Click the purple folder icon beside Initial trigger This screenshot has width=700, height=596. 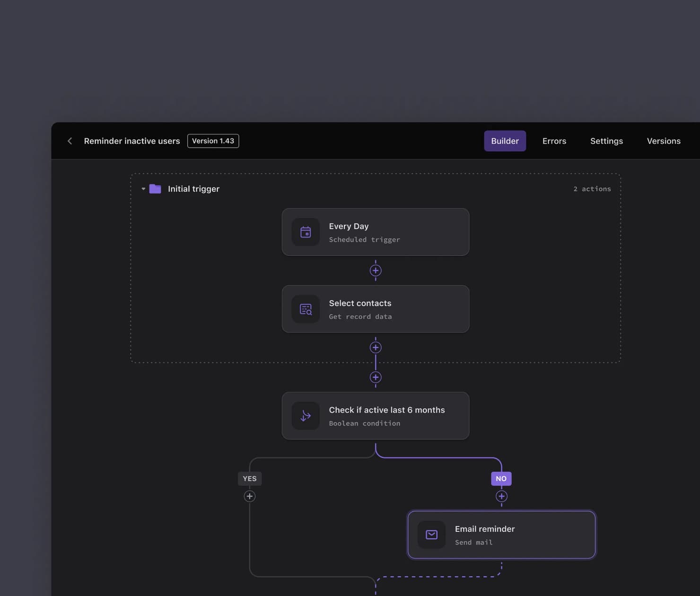(155, 189)
